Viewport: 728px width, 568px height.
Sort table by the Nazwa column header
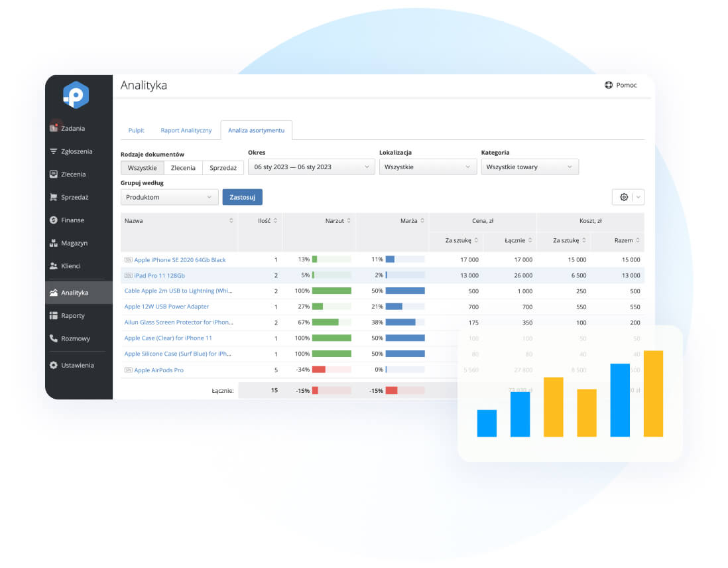pyautogui.click(x=178, y=220)
